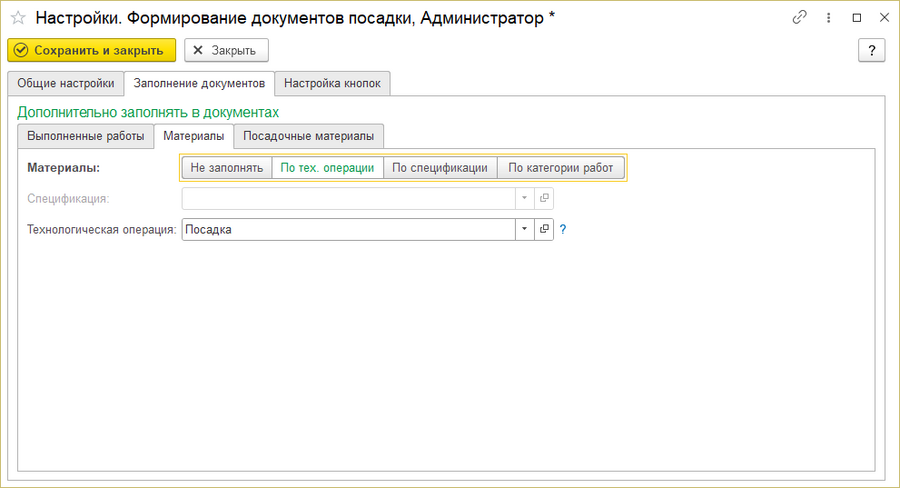Click the Закрыть button
900x488 pixels.
226,51
